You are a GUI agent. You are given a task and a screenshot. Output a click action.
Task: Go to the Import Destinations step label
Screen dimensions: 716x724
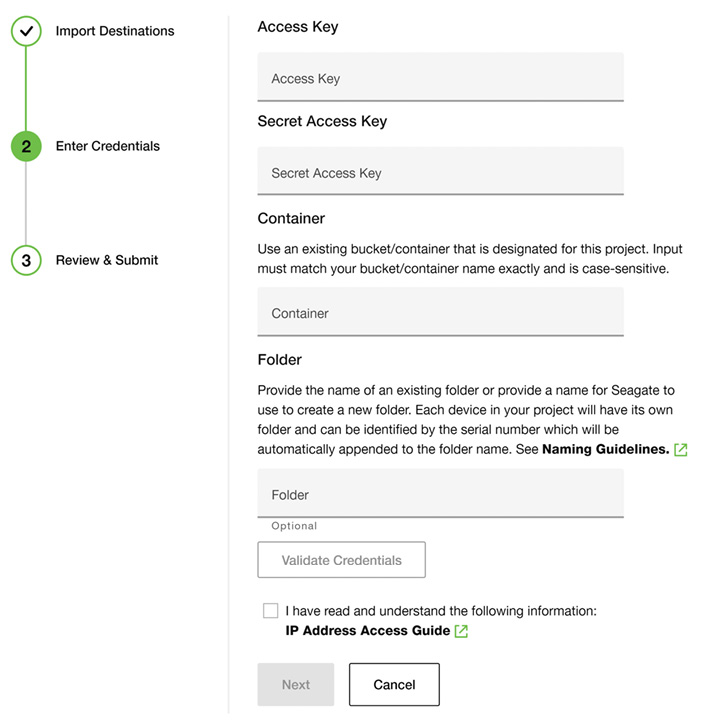(114, 31)
